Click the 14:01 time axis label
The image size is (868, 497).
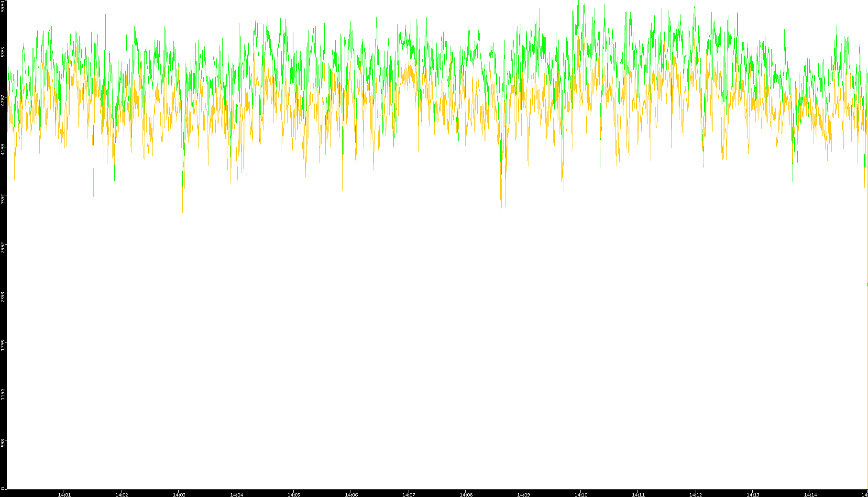[64, 495]
